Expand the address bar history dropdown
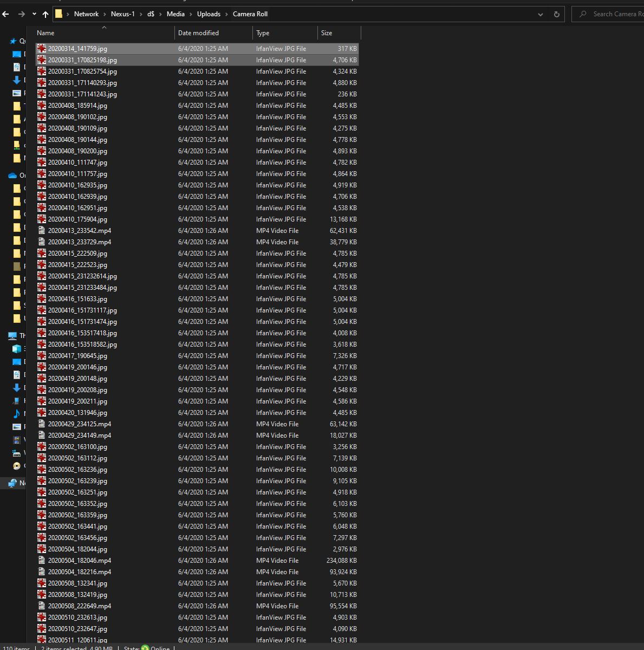Image resolution: width=644 pixels, height=650 pixels. coord(540,14)
